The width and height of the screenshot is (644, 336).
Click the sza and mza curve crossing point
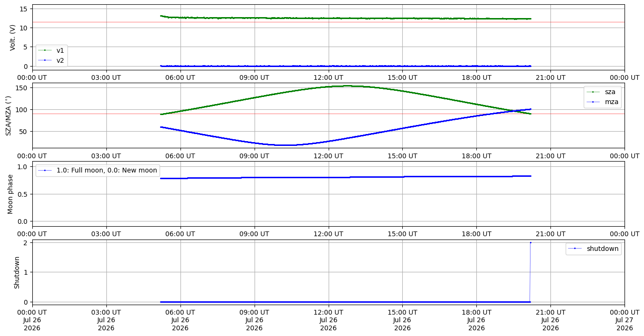click(513, 111)
